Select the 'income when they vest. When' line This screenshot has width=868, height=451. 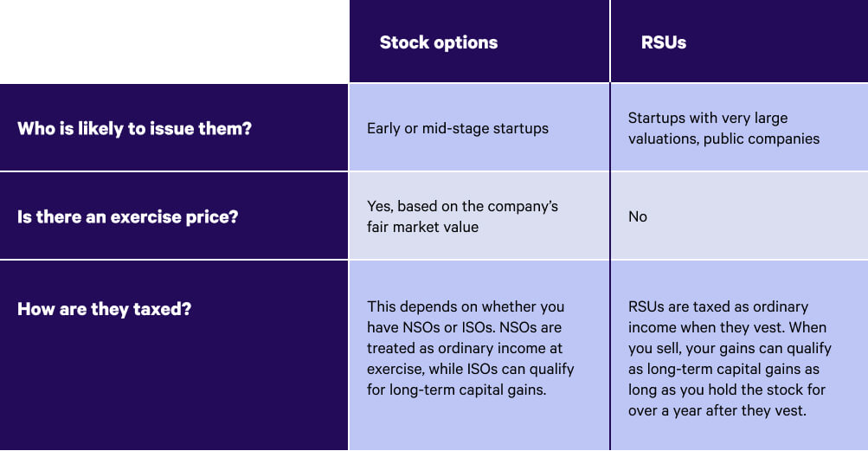[727, 327]
